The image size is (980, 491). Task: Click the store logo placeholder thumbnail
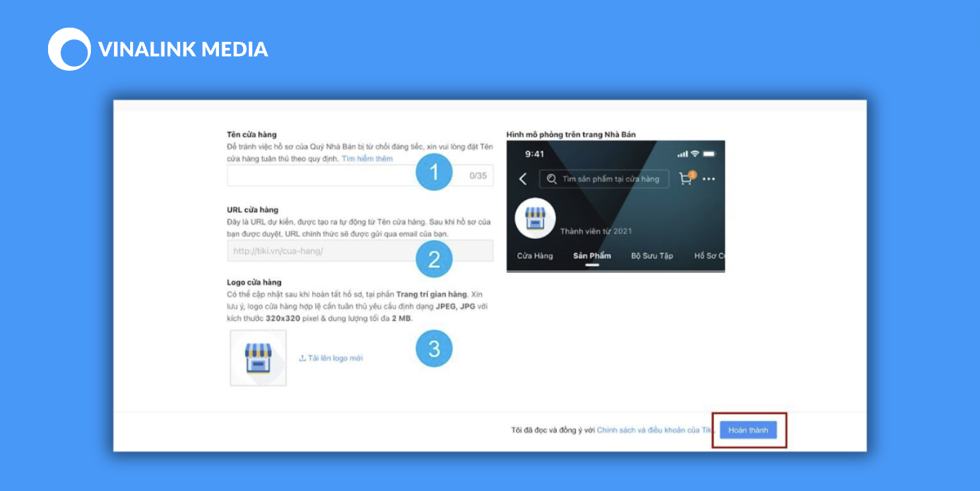tap(258, 358)
